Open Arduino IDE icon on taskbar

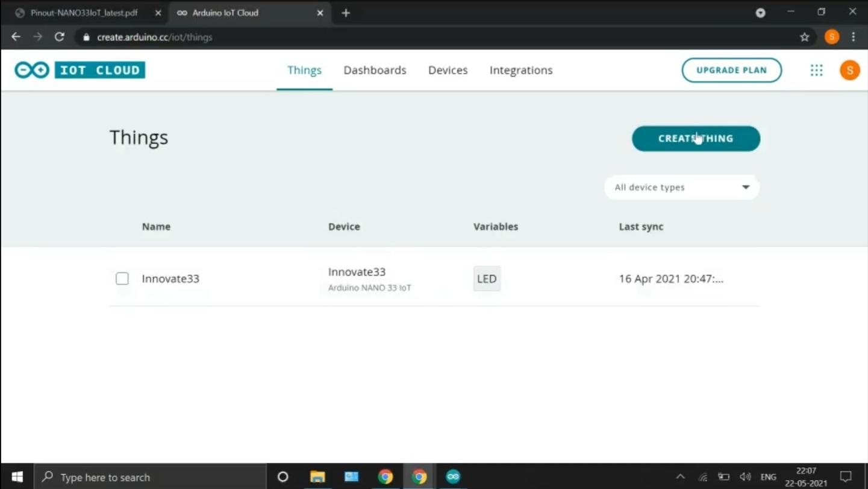point(453,477)
